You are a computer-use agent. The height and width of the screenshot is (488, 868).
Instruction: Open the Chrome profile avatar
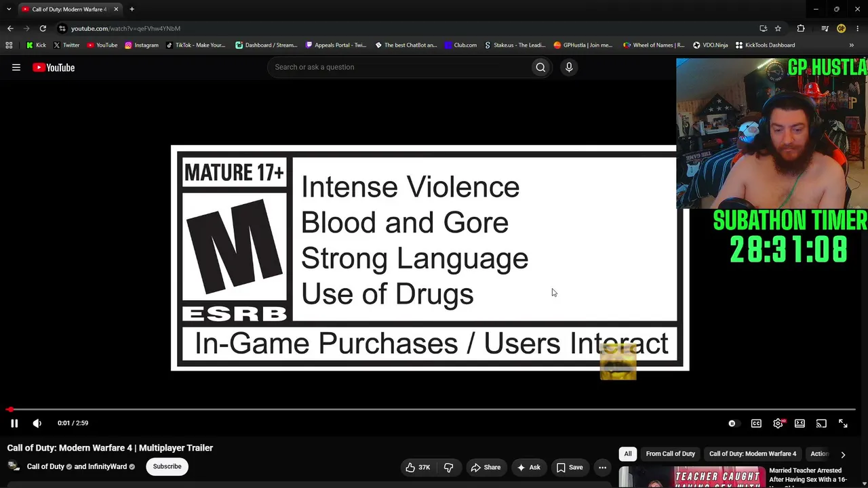point(842,28)
